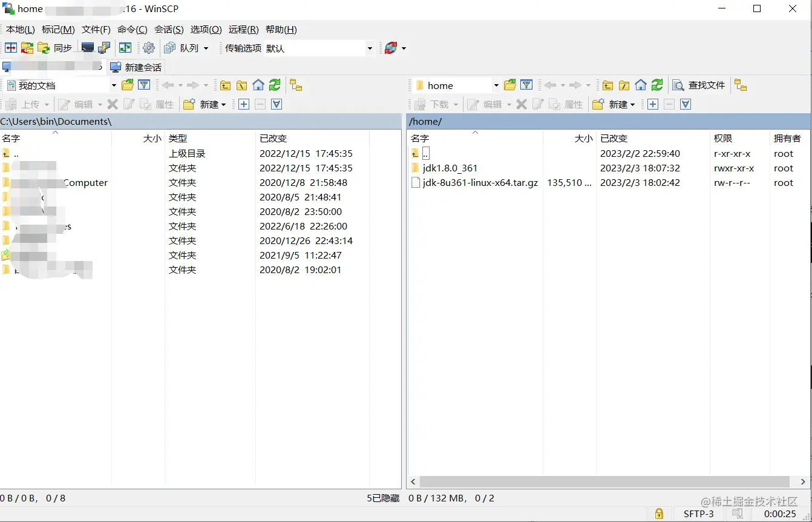Open the 会话(S) menu

pyautogui.click(x=169, y=29)
